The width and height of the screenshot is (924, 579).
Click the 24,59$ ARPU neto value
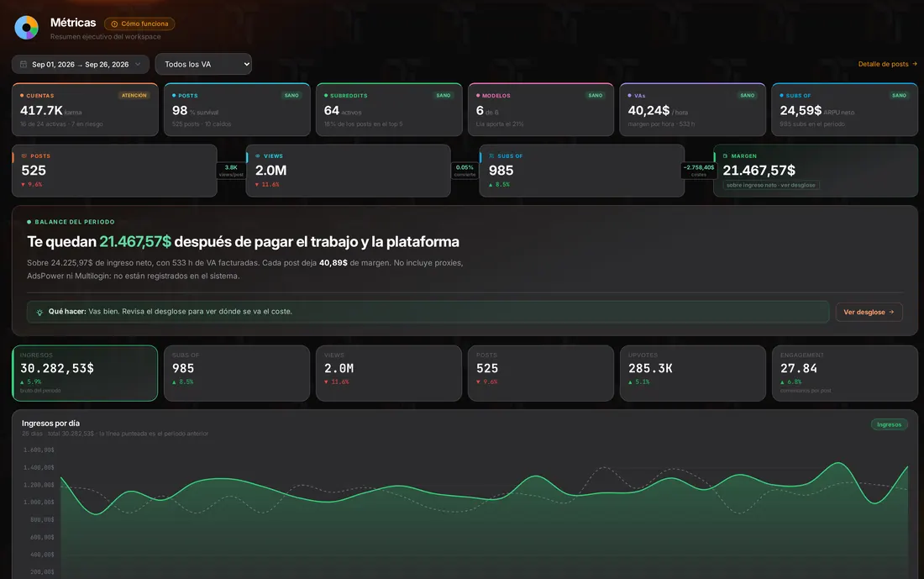pyautogui.click(x=816, y=111)
